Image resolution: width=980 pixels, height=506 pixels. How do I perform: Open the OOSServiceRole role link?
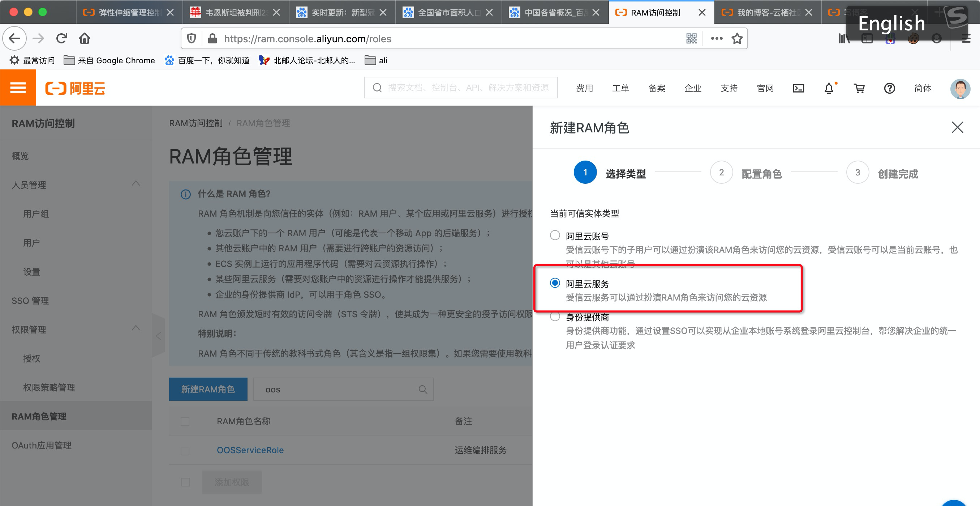pos(250,450)
